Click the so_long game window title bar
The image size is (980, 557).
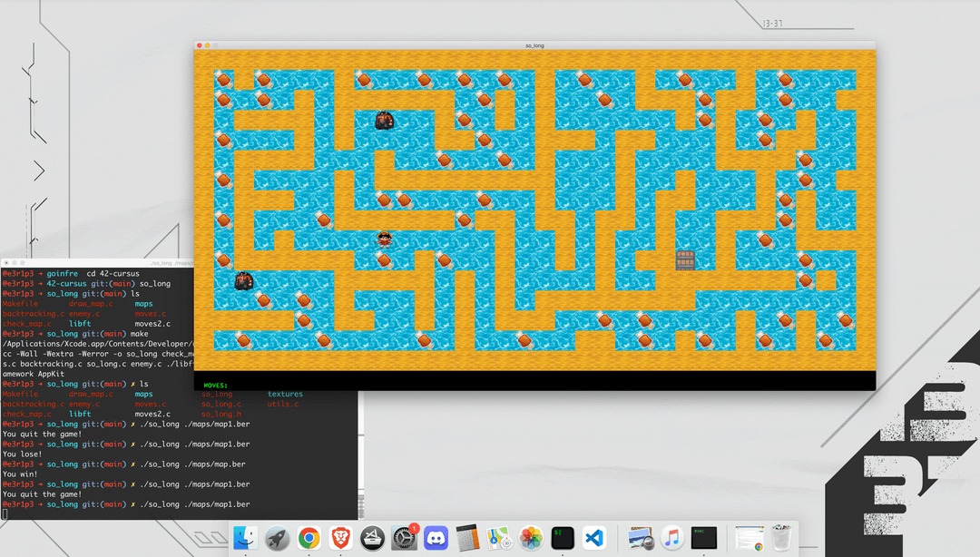[x=535, y=45]
